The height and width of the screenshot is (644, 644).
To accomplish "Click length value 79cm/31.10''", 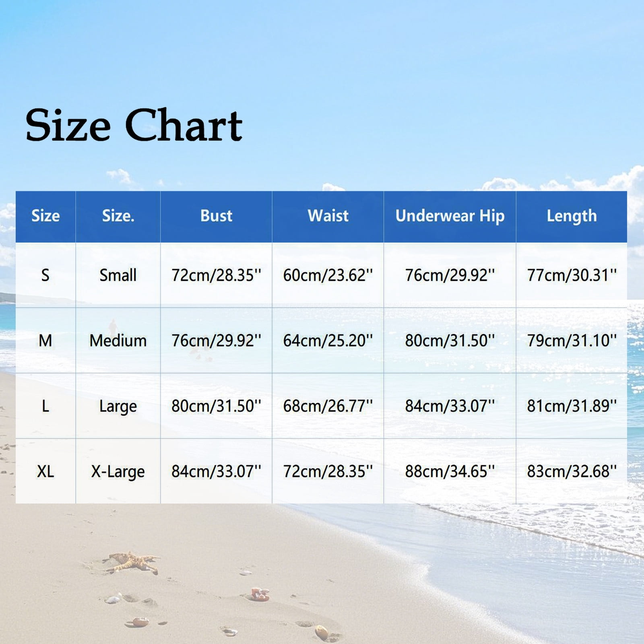I will pos(572,341).
